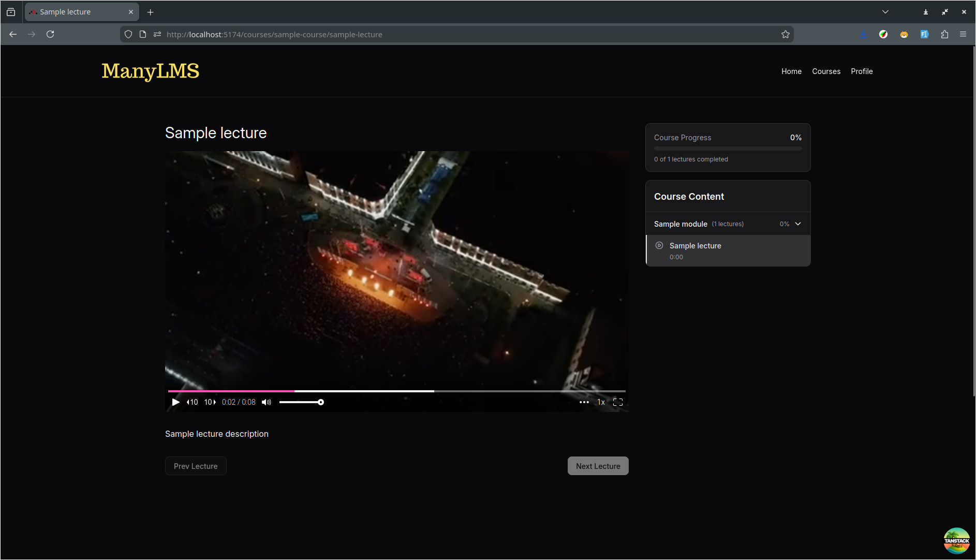Go to Next Lecture
The width and height of the screenshot is (976, 560).
click(598, 466)
